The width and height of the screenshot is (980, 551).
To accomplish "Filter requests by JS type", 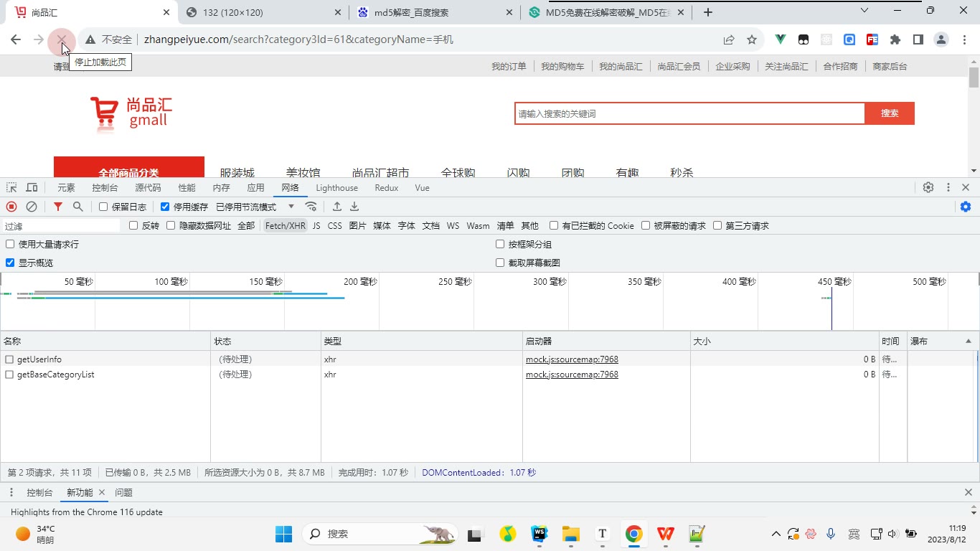I will pyautogui.click(x=316, y=226).
